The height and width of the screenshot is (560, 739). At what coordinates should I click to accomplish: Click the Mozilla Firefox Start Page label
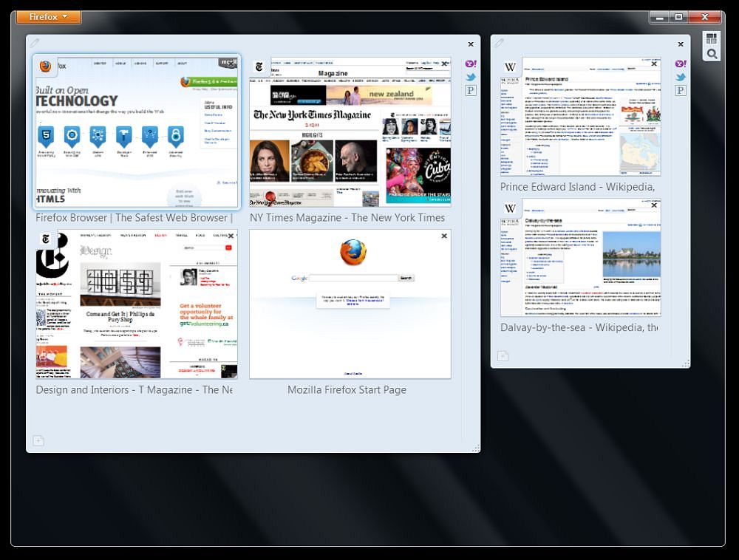point(347,390)
